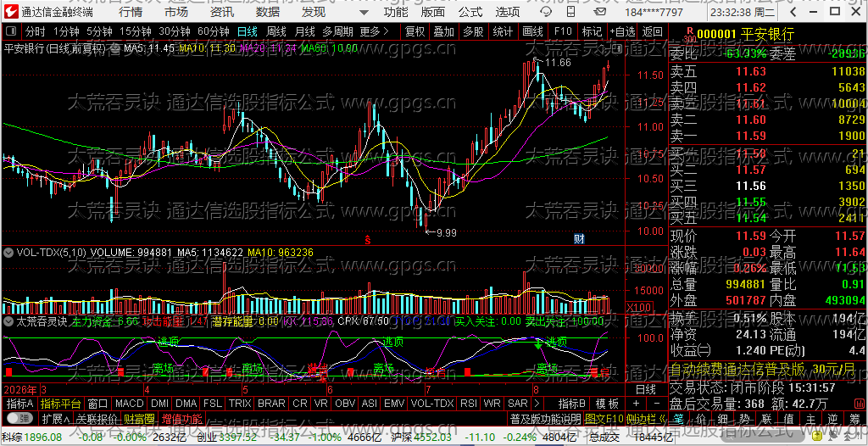868x446 pixels.
Task: Collapse the 太荒吞灵诀 indicator panel circle icon
Action: tap(8, 321)
